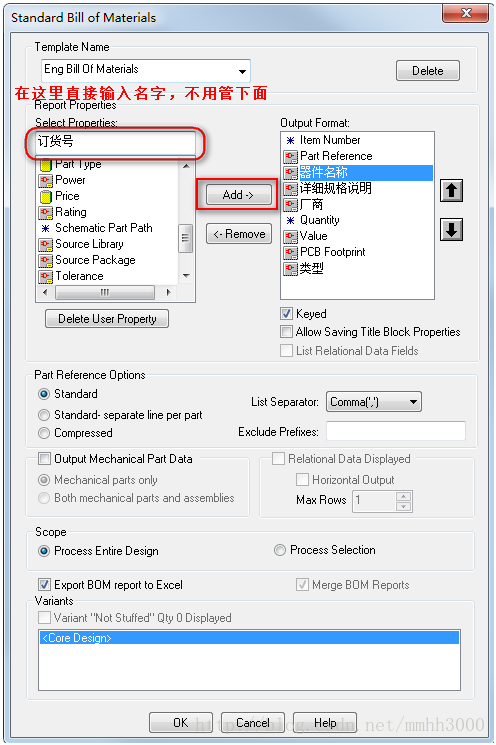
Task: Open the List Separator dropdown
Action: point(413,402)
